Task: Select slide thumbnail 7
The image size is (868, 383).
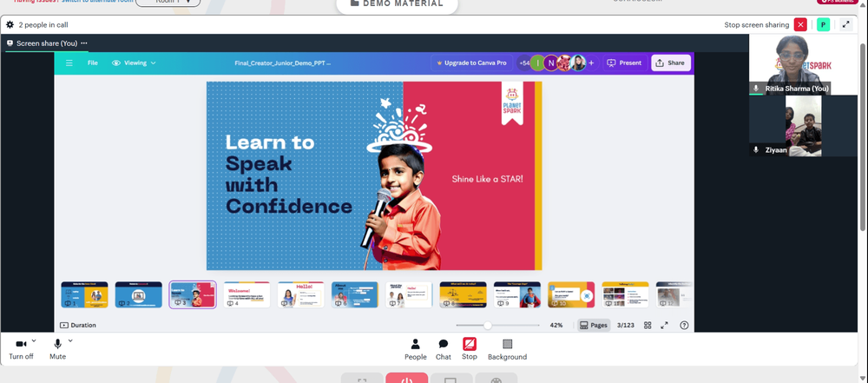Action: (x=409, y=295)
